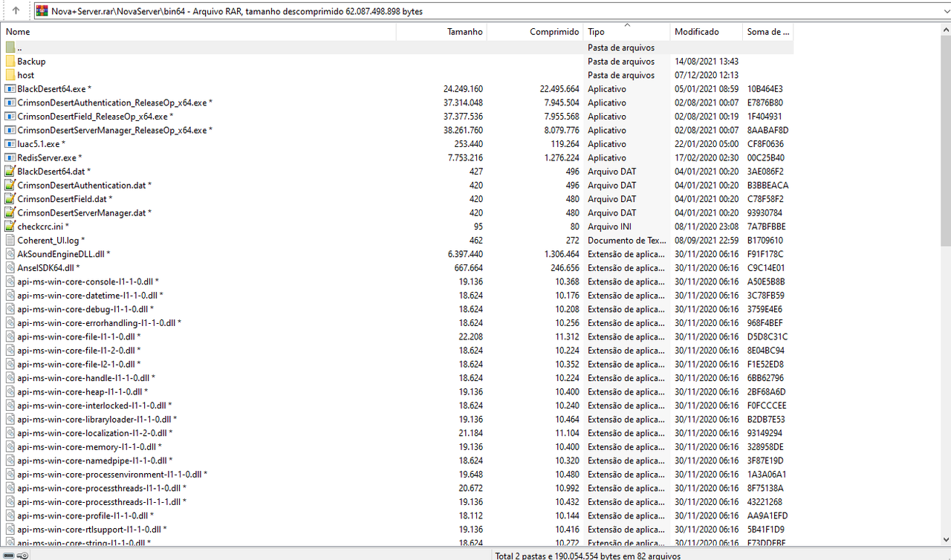Viewport: 951px width, 560px height.
Task: Select the file name RedisServer.exe
Action: (47, 157)
